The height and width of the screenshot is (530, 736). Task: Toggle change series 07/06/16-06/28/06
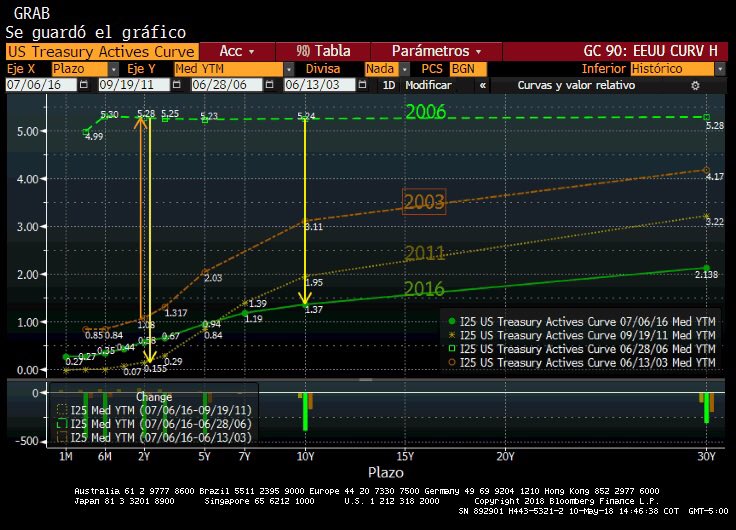(154, 424)
